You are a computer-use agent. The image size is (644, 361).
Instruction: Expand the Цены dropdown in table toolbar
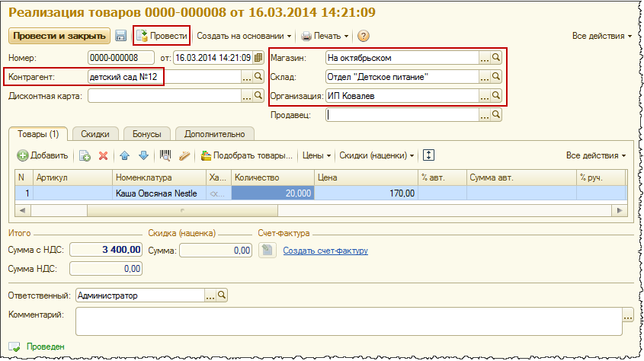pos(316,155)
